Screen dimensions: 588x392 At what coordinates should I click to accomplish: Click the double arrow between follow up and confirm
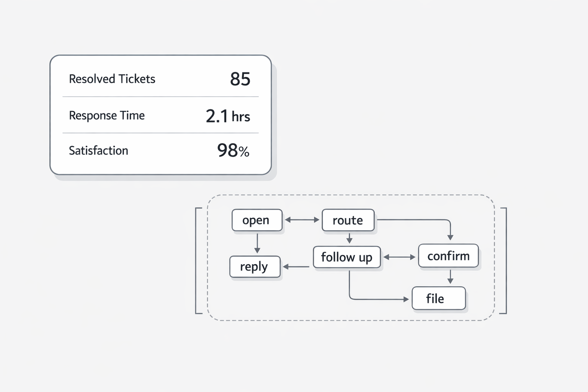tap(399, 257)
